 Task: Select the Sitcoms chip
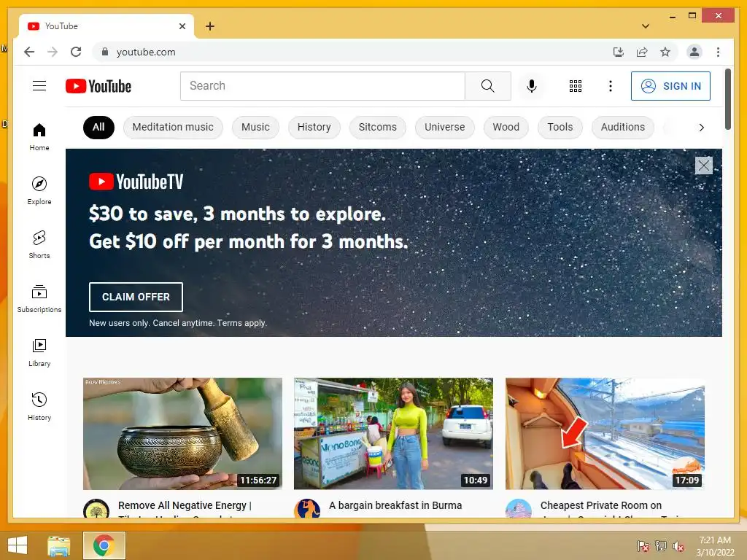tap(377, 127)
